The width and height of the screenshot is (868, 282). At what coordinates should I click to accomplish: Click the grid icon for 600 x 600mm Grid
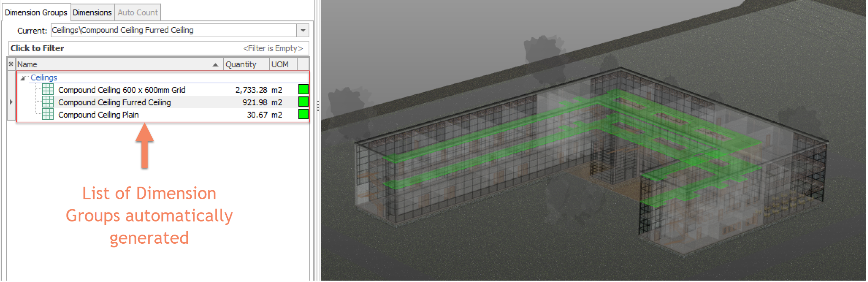48,90
